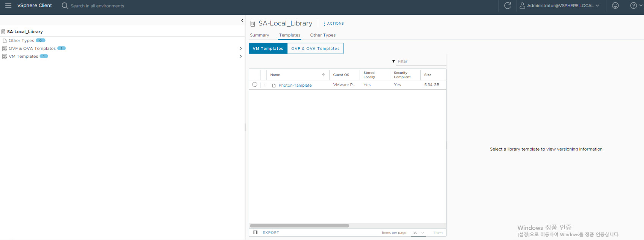Switch to the Summary tab
This screenshot has height=240, width=644.
pos(260,35)
